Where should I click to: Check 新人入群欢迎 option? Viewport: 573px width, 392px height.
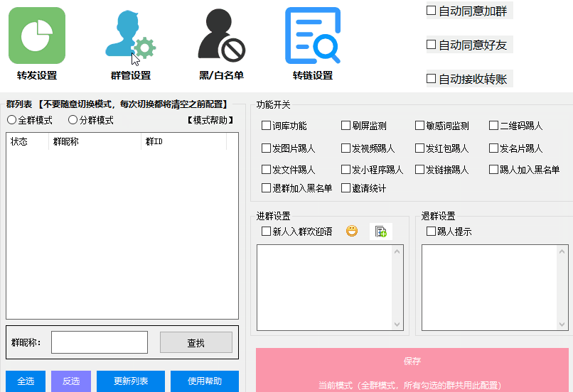(x=267, y=232)
